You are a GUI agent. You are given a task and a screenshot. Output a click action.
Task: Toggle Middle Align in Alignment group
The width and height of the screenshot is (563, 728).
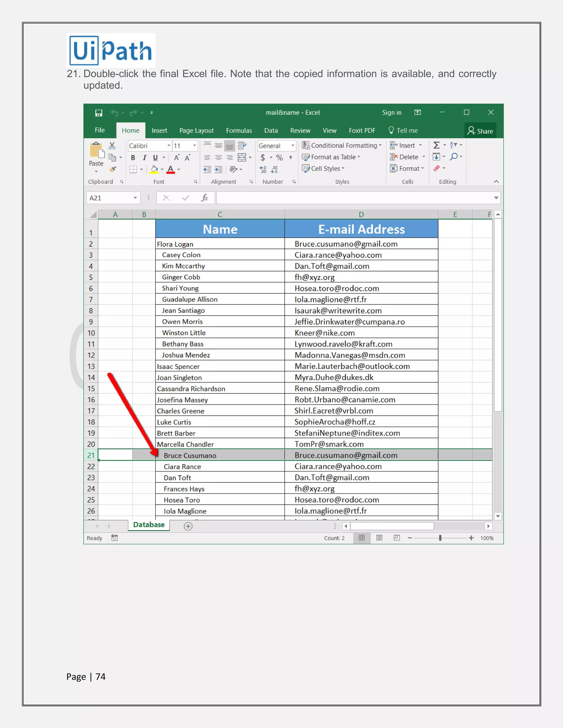[219, 145]
